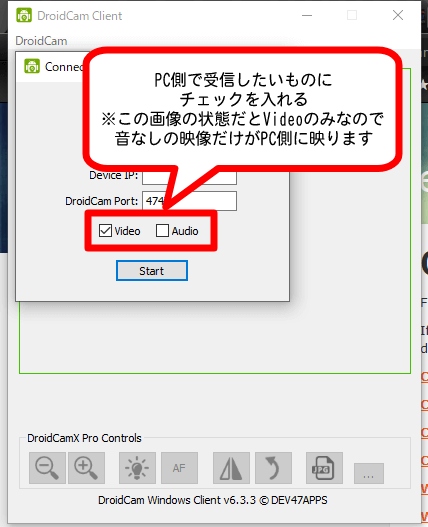Save a JPG snapshot icon

tap(324, 468)
